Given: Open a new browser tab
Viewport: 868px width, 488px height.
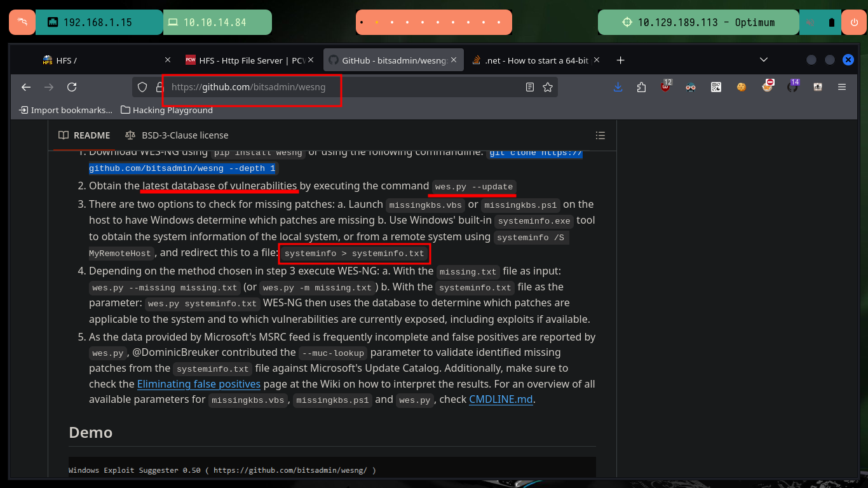Looking at the screenshot, I should (621, 60).
